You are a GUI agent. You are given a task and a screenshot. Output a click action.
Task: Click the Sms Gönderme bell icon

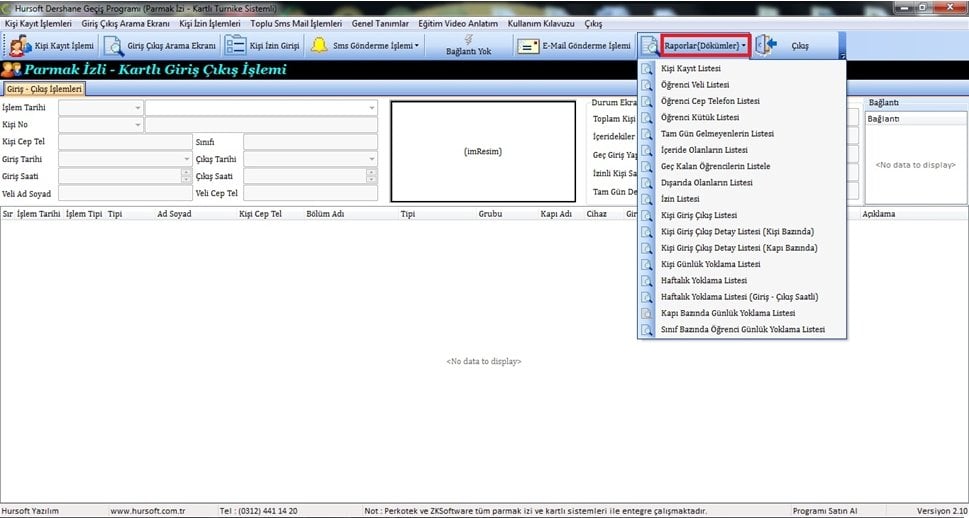click(319, 46)
